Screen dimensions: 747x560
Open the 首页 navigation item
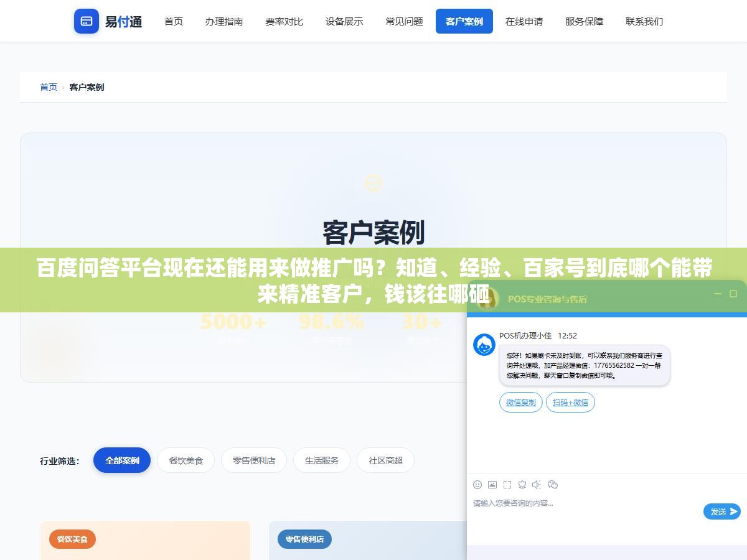[174, 21]
